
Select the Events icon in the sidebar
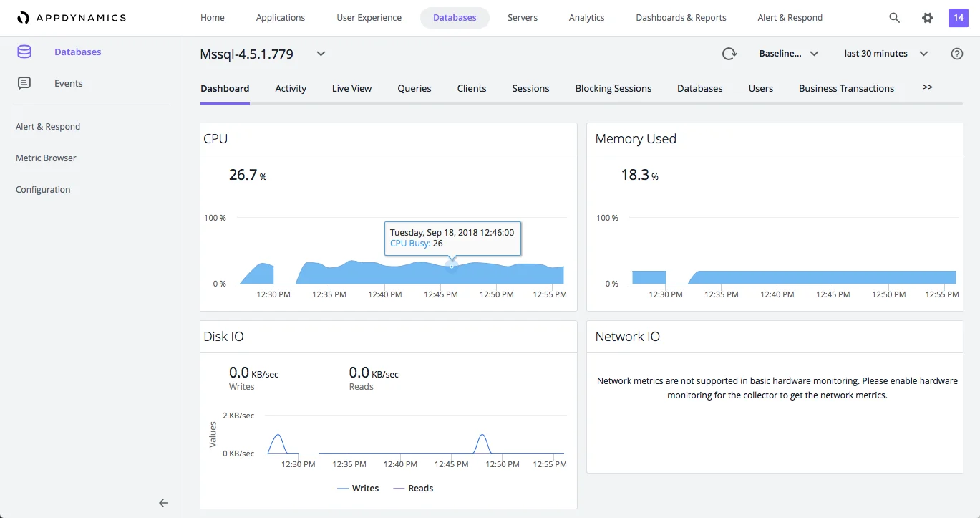coord(24,83)
